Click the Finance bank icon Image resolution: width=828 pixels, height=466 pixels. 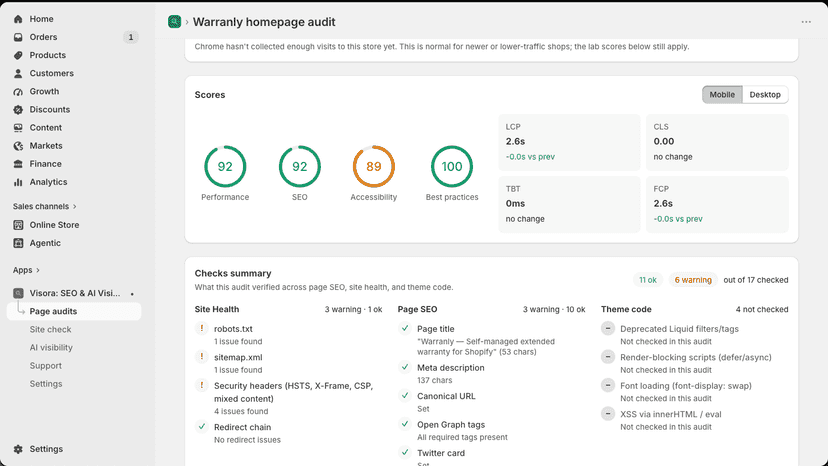[x=18, y=164]
